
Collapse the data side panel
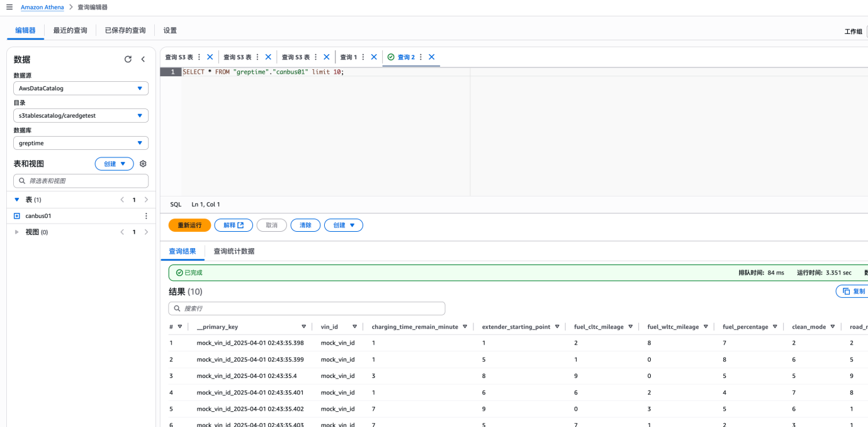tap(143, 59)
